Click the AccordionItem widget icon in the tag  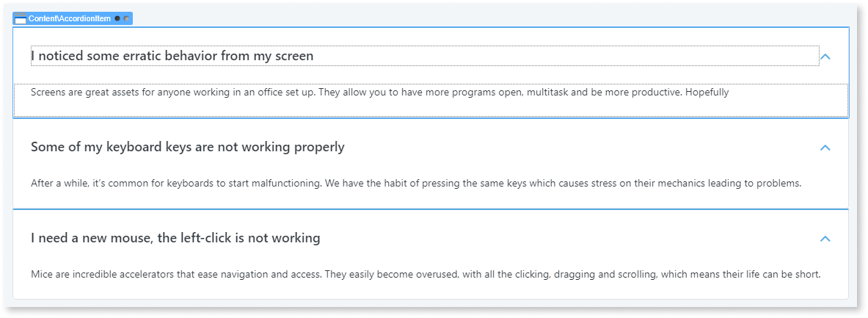tap(20, 19)
